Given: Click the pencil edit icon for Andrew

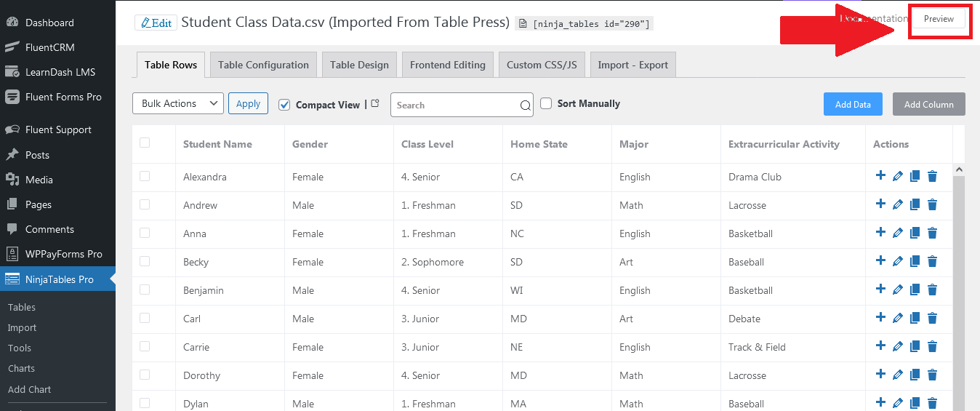Looking at the screenshot, I should 898,205.
